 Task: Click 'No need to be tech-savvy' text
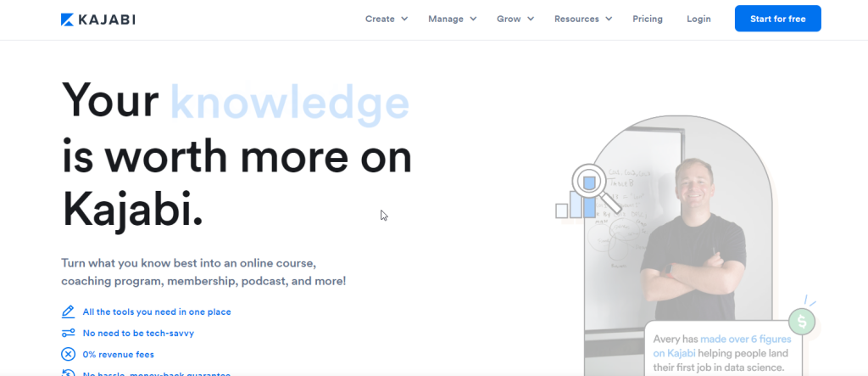(138, 334)
